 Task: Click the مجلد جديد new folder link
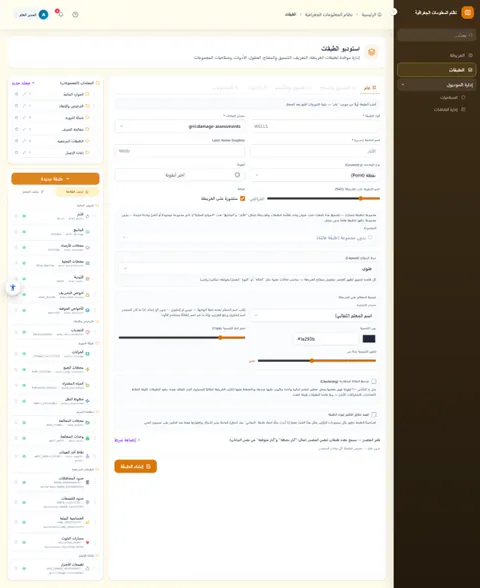(x=23, y=83)
